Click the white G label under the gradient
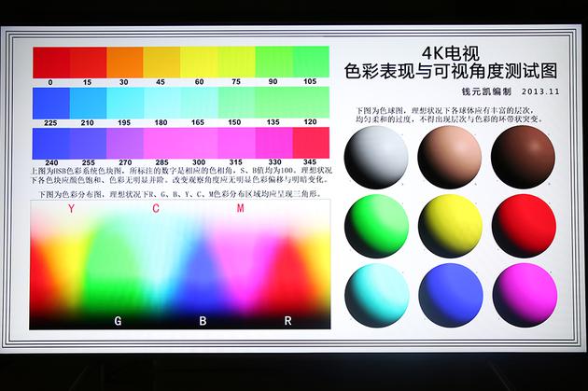The image size is (588, 391). coord(118,320)
